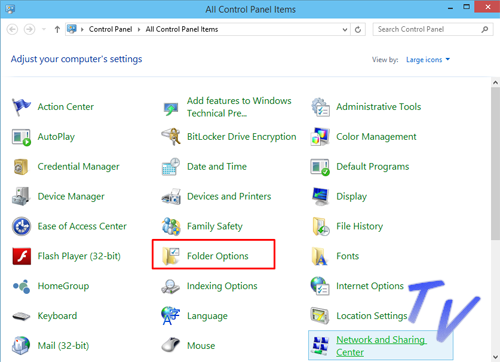Viewport: 500px width, 362px height.
Task: Open the Color Management icon
Action: (320, 137)
